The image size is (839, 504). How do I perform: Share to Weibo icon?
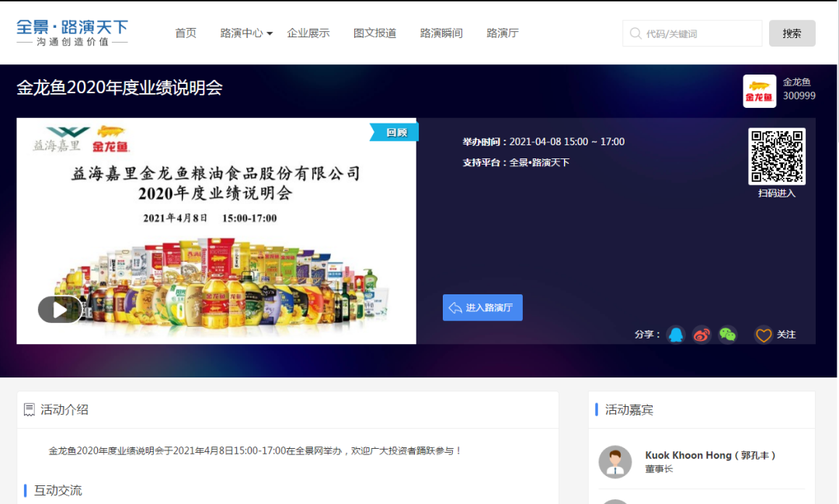pos(701,335)
